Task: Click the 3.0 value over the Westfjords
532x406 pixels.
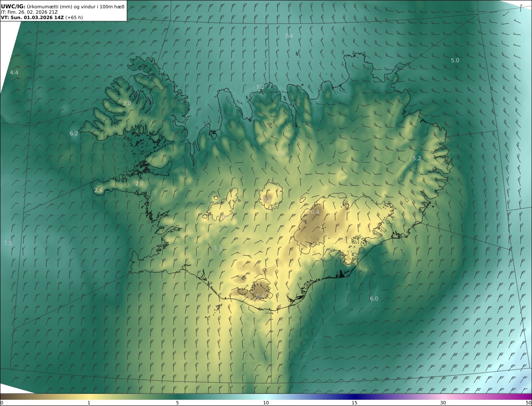Action: coord(127,103)
